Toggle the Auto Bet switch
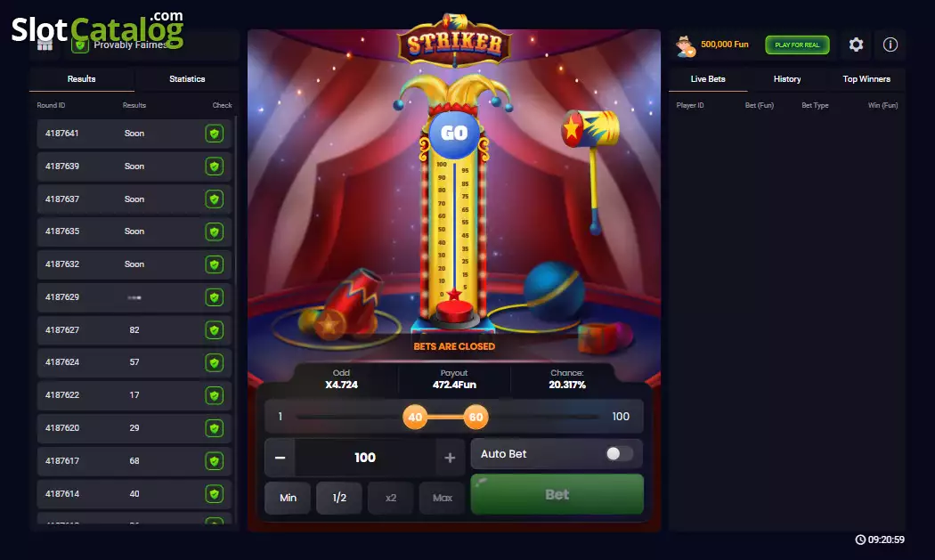The width and height of the screenshot is (935, 560). tap(619, 454)
